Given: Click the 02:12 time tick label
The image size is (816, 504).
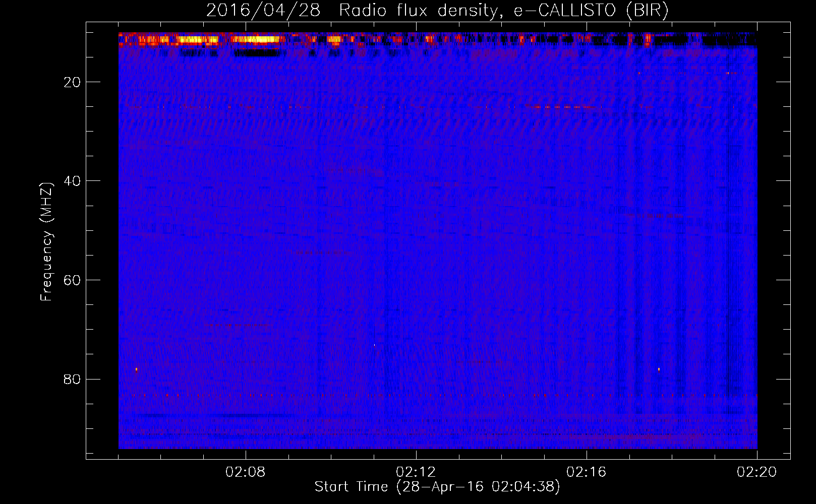Looking at the screenshot, I should click(x=416, y=472).
